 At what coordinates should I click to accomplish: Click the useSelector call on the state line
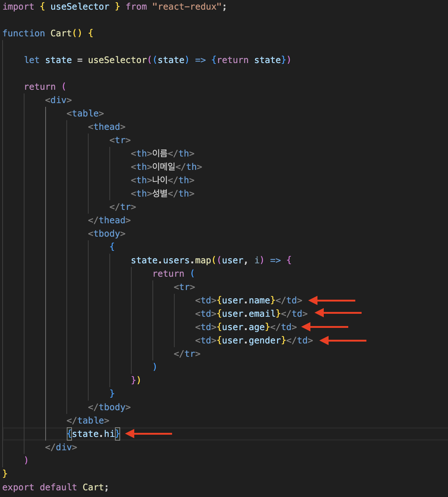click(118, 60)
